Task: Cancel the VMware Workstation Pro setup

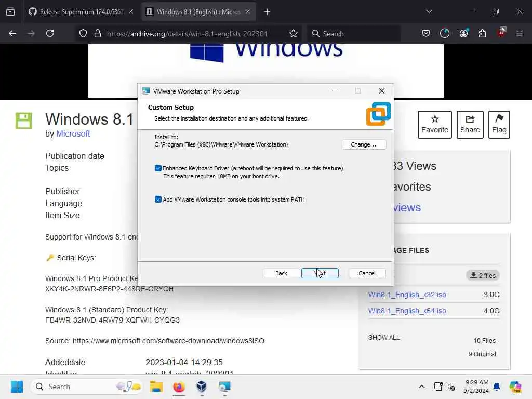Action: [x=367, y=273]
